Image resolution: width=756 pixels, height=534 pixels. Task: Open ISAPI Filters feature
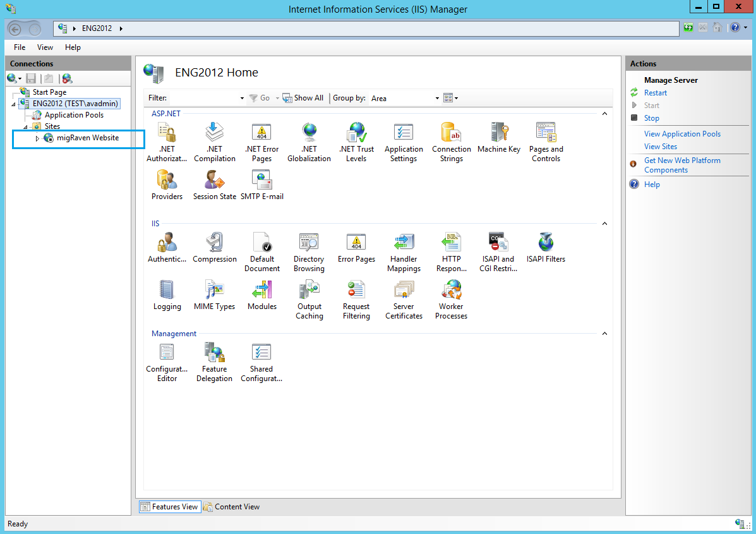(546, 248)
